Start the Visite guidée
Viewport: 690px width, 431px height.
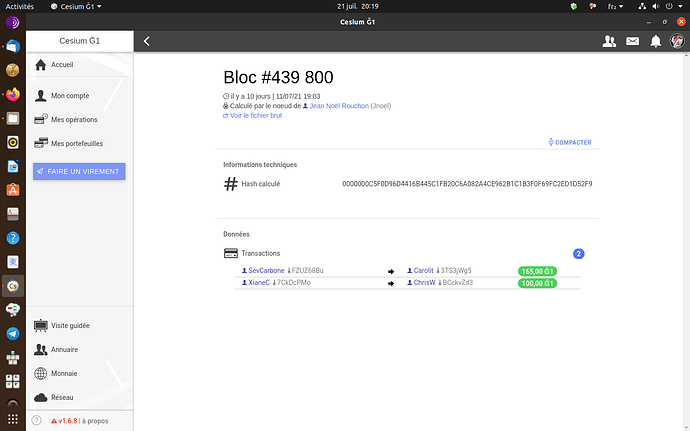80,325
